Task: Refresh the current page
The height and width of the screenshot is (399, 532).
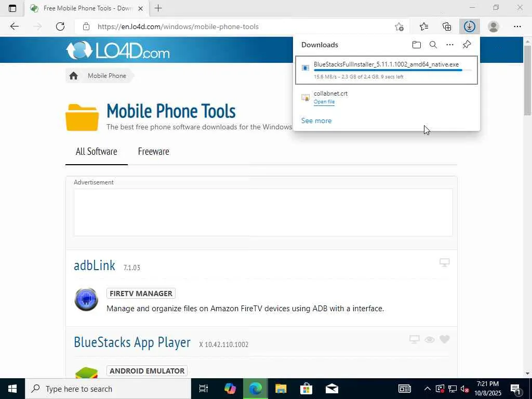Action: (60, 26)
